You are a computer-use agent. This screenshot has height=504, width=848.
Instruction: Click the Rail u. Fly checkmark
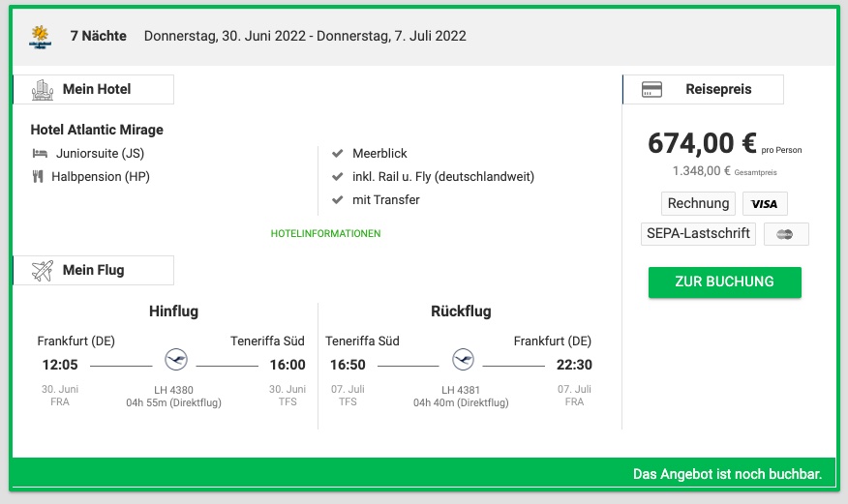(338, 177)
